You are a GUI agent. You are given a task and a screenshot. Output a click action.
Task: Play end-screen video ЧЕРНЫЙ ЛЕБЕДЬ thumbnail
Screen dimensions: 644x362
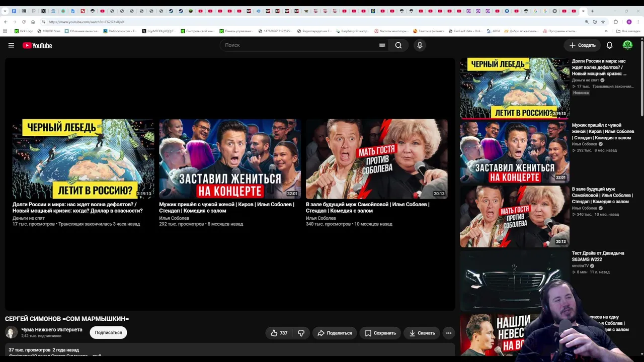point(84,159)
